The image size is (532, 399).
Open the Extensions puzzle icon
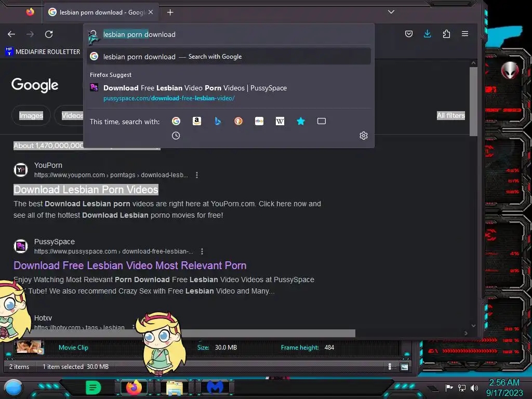446,34
